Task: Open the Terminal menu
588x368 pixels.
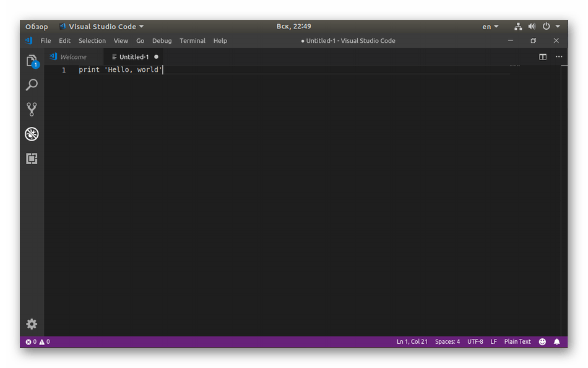Action: (192, 41)
